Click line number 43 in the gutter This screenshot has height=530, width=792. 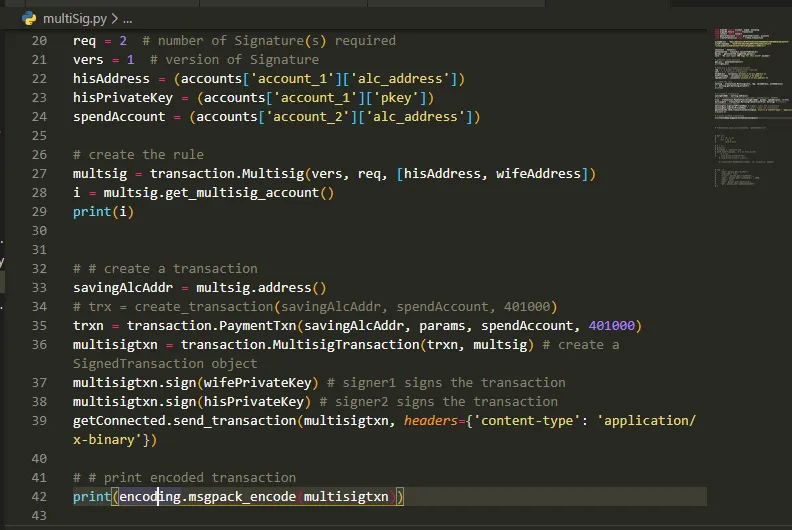[x=39, y=516]
